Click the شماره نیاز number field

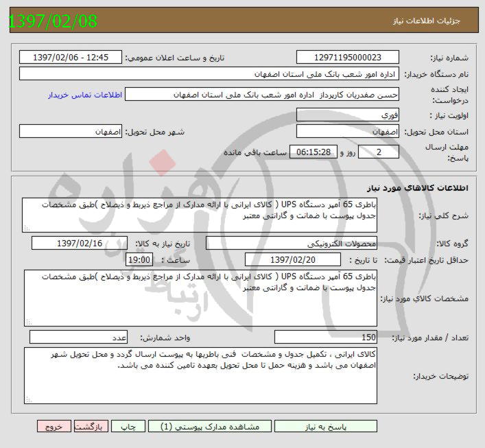(347, 58)
